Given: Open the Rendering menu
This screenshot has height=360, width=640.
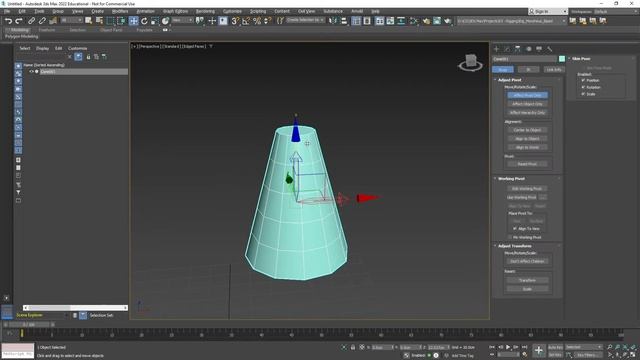Looking at the screenshot, I should click(205, 11).
